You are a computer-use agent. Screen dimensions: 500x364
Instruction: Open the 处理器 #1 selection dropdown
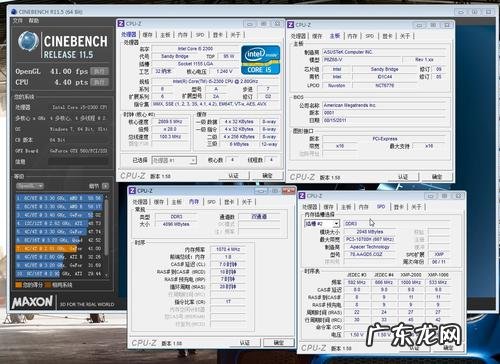[x=174, y=160]
